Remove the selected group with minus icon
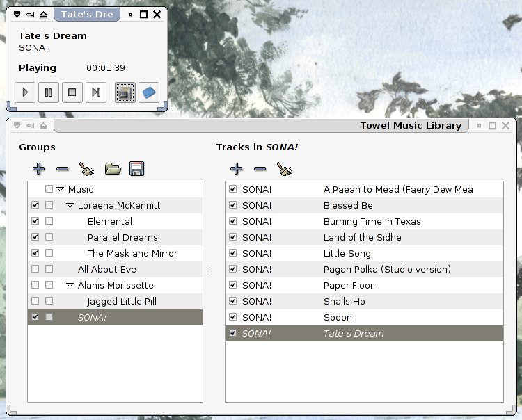The height and width of the screenshot is (420, 522). pos(62,168)
